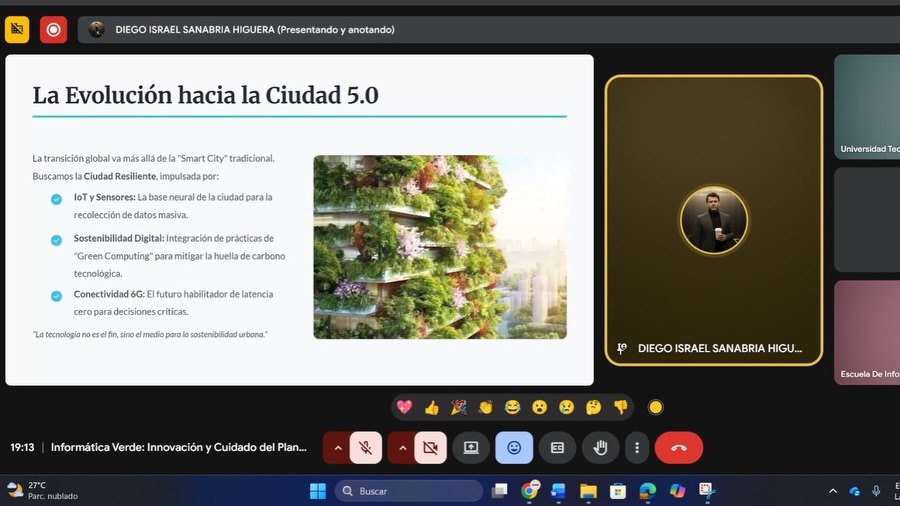
Task: Select Diego Israel Sanabria Higuera's video tile
Action: point(714,220)
